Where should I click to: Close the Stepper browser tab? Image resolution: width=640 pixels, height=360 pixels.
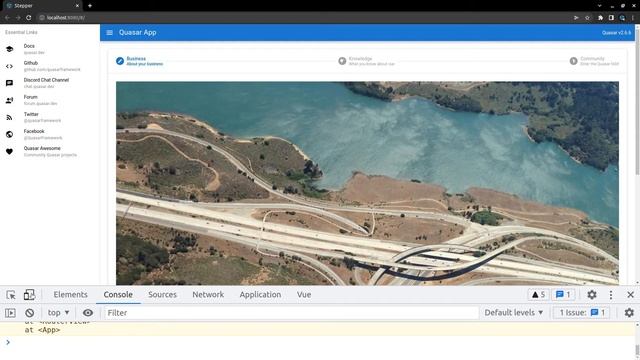(x=77, y=6)
